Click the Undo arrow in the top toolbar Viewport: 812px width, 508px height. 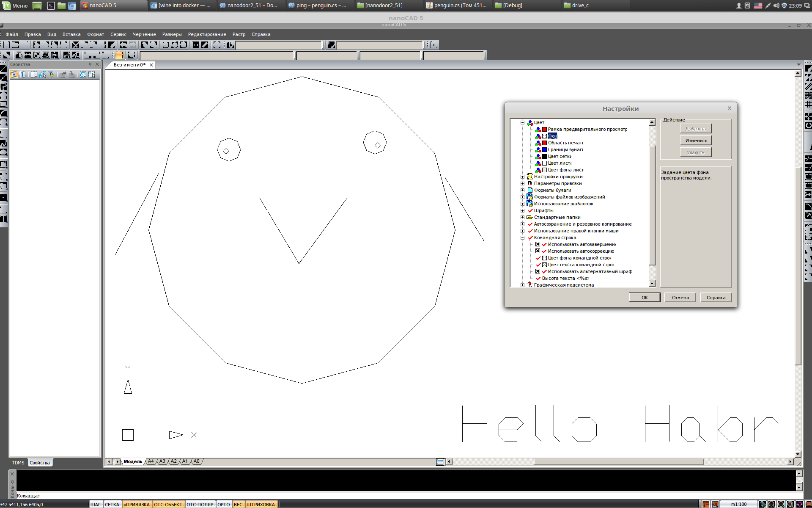pyautogui.click(x=123, y=44)
